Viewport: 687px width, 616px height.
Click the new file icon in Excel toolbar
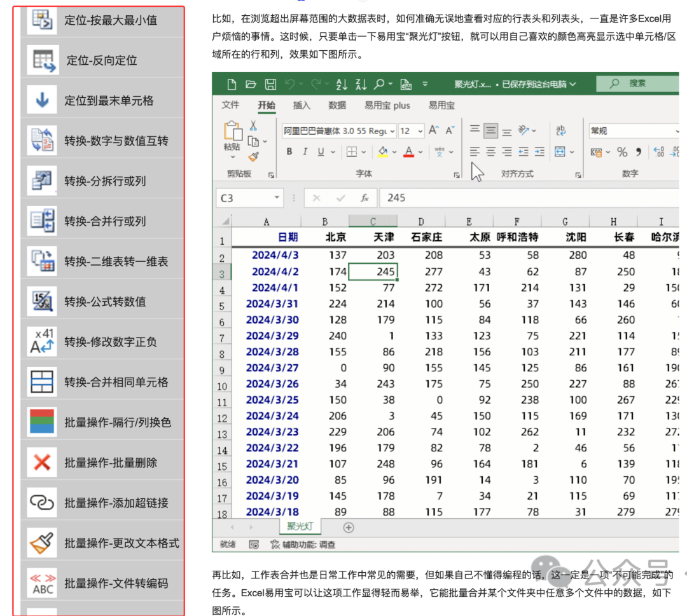(x=232, y=84)
